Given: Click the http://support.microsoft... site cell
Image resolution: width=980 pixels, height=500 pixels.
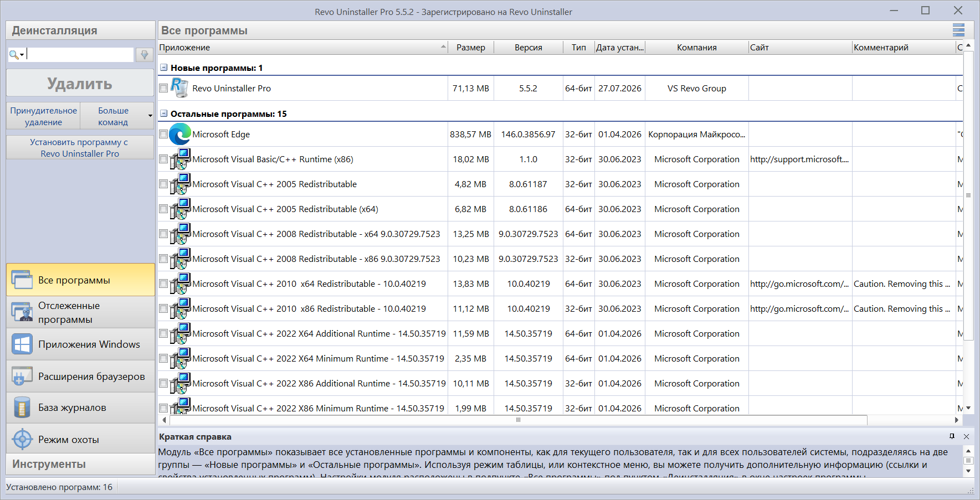Looking at the screenshot, I should pyautogui.click(x=799, y=159).
